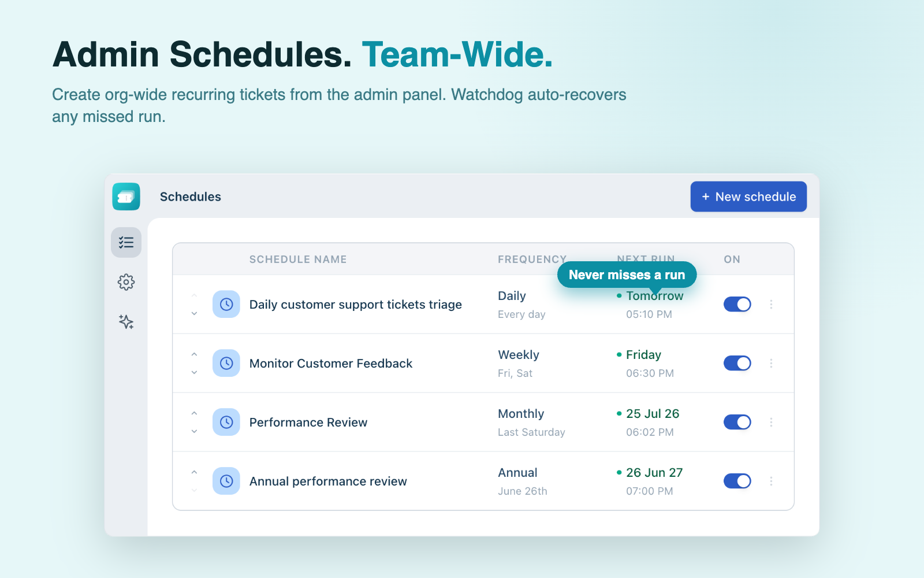Image resolution: width=924 pixels, height=578 pixels.
Task: Click 'Friday' next run value
Action: pos(643,355)
